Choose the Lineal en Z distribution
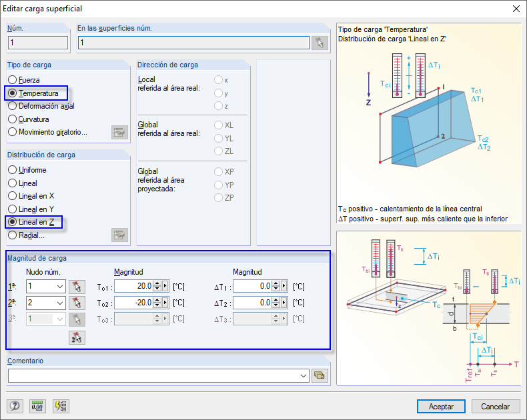The width and height of the screenshot is (527, 420). 31,222
